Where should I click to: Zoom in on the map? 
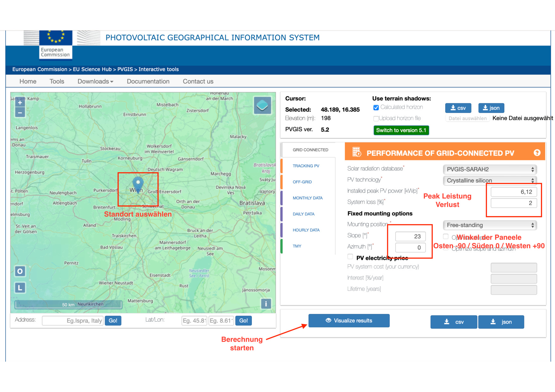coord(20,102)
